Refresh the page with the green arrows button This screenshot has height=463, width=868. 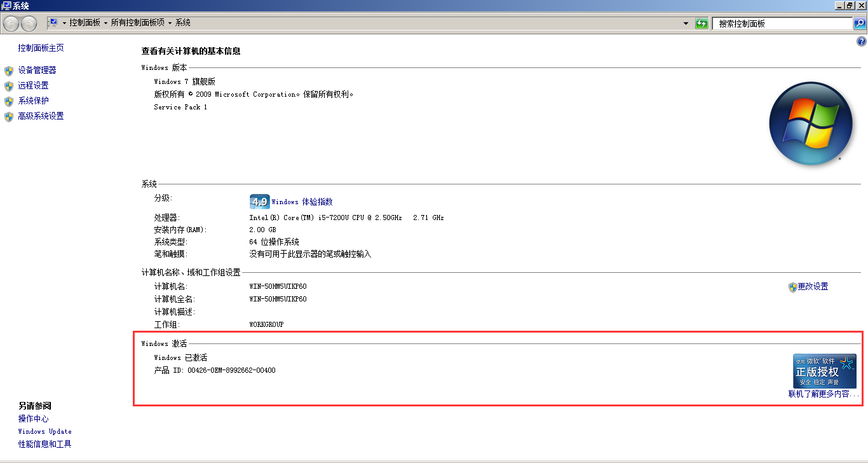tap(702, 24)
